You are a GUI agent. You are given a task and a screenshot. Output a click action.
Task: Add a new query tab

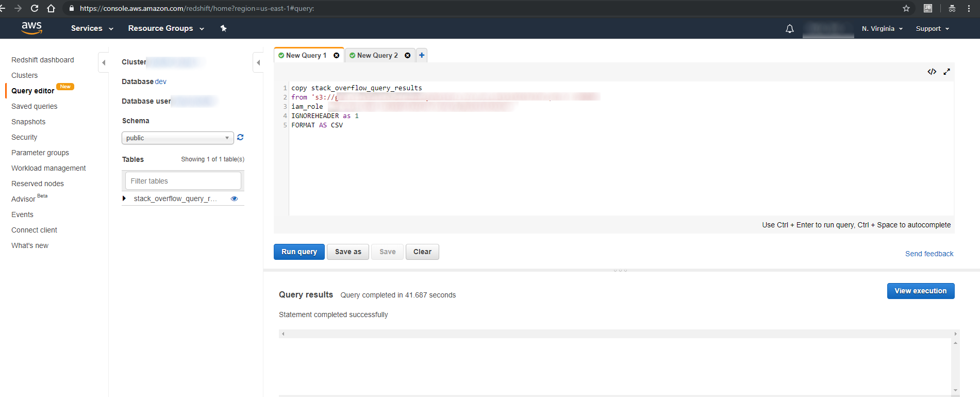422,55
